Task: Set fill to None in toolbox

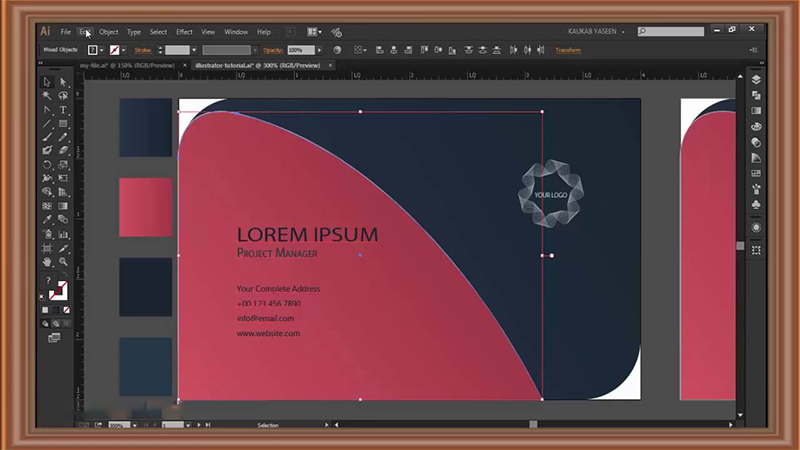Action: point(67,309)
